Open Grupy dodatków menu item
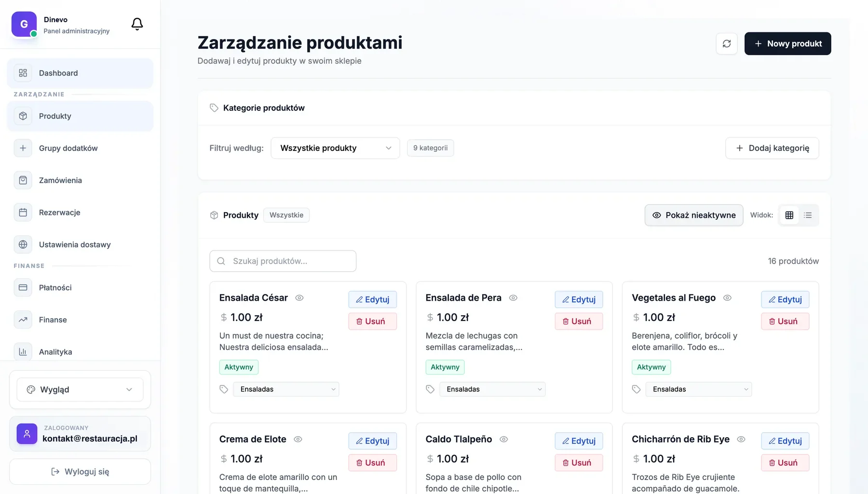The image size is (868, 494). [80, 148]
